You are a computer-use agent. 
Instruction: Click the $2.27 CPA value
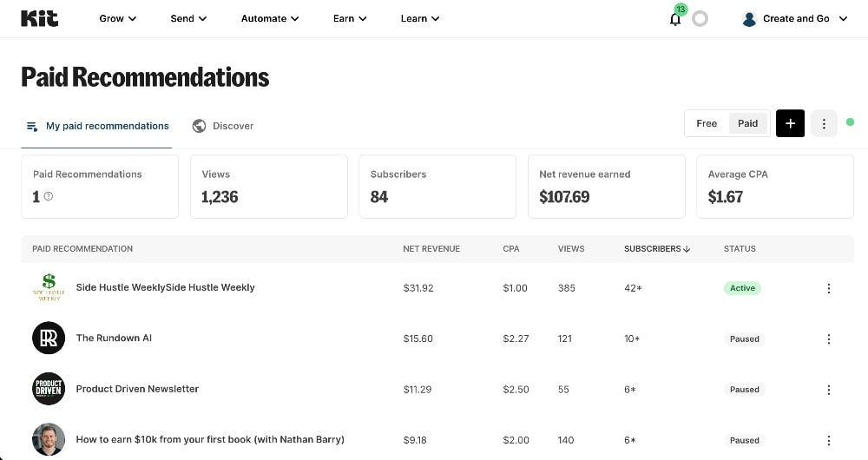click(516, 338)
